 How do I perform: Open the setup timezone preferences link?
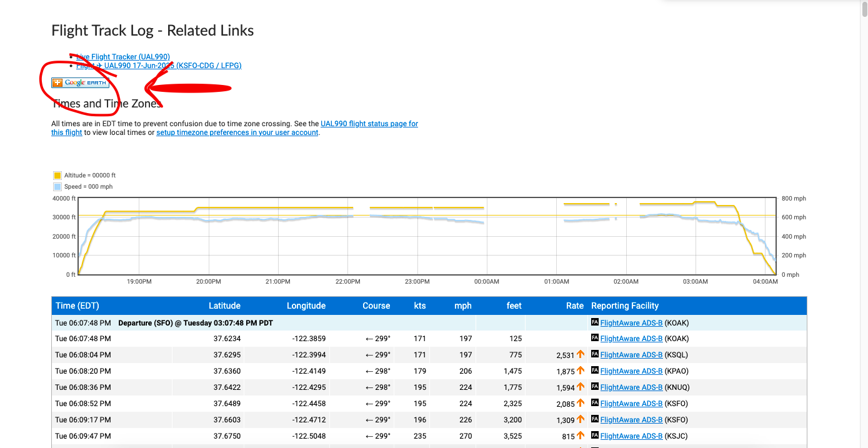[237, 132]
